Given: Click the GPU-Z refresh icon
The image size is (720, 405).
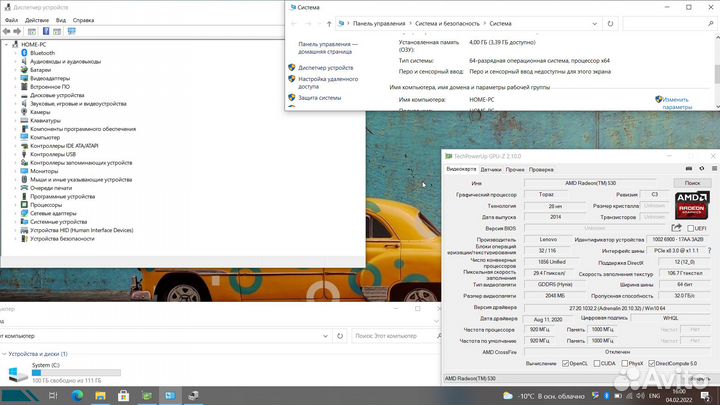Looking at the screenshot, I should coord(702,169).
